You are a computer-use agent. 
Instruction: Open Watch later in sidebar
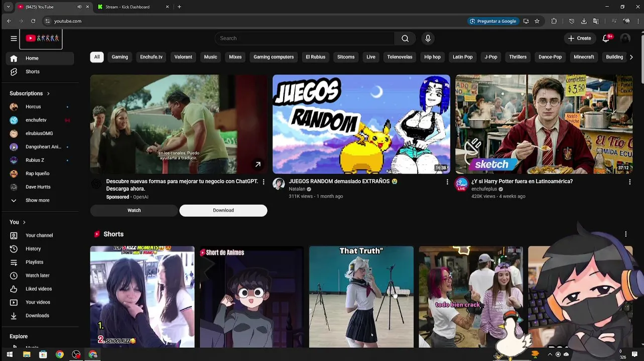40,276
